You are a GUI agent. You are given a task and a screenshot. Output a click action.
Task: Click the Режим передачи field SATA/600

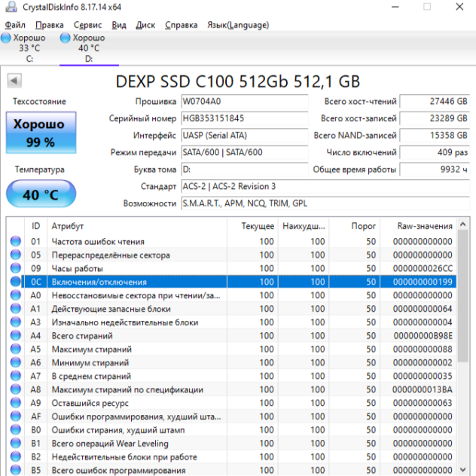coord(245,152)
